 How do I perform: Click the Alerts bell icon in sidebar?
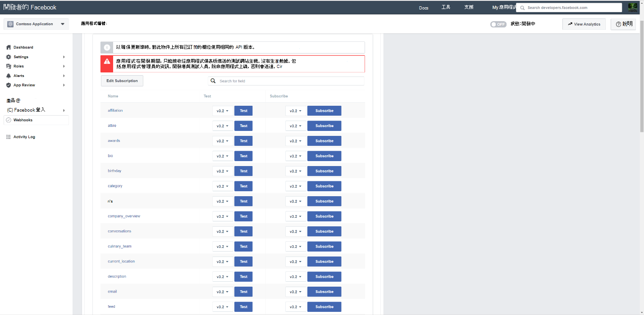(x=9, y=76)
